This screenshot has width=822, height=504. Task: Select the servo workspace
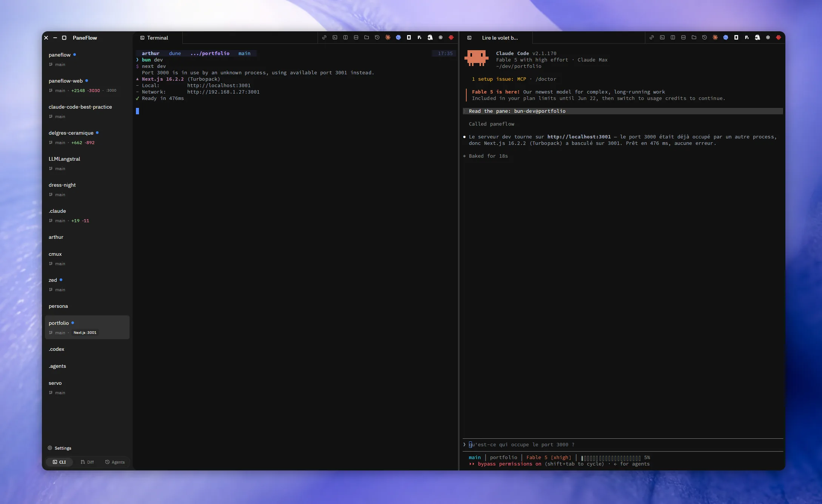87,387
